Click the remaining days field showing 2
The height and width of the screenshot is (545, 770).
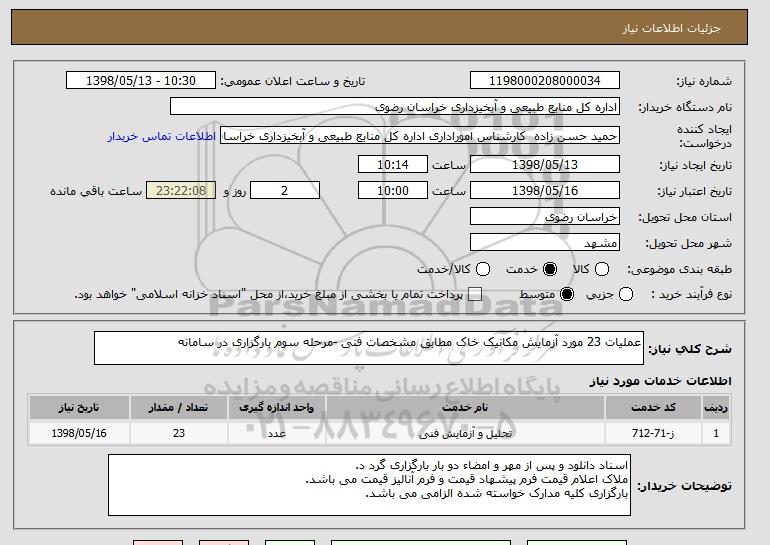(x=285, y=191)
